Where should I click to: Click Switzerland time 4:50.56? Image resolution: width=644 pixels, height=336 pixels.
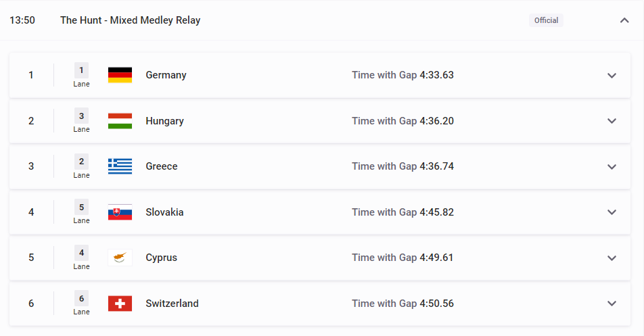436,304
